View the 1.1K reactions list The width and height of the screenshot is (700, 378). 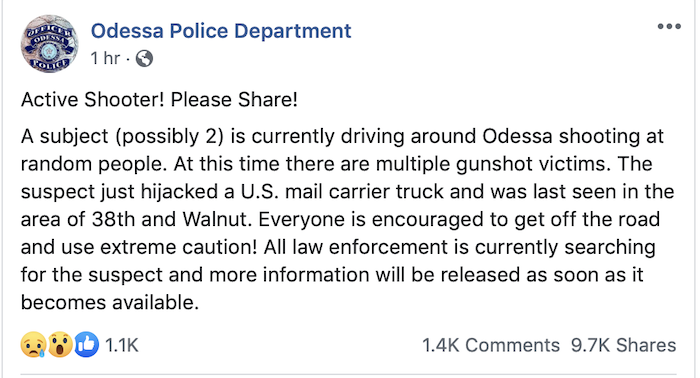122,345
